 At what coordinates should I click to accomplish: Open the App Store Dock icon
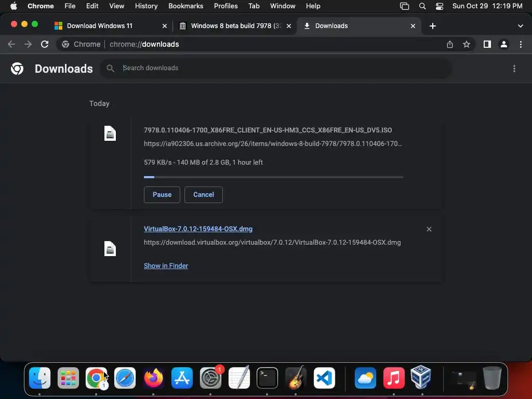(182, 378)
